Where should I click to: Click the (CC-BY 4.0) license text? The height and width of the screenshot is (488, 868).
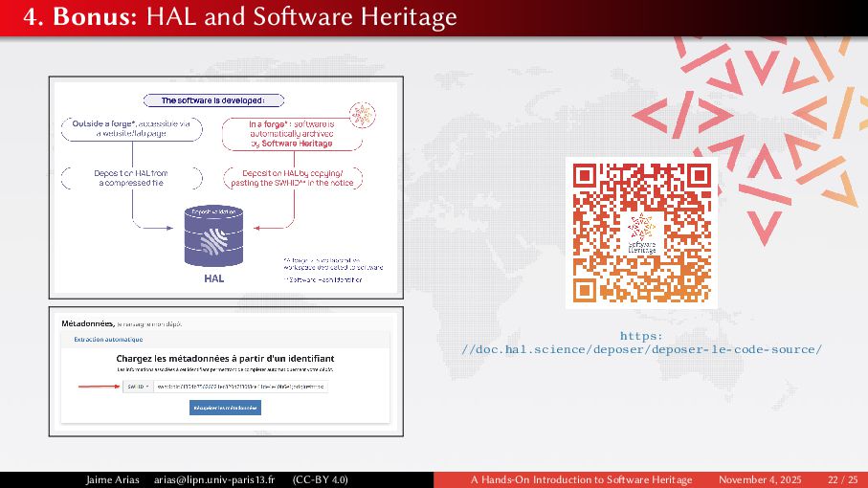321,479
